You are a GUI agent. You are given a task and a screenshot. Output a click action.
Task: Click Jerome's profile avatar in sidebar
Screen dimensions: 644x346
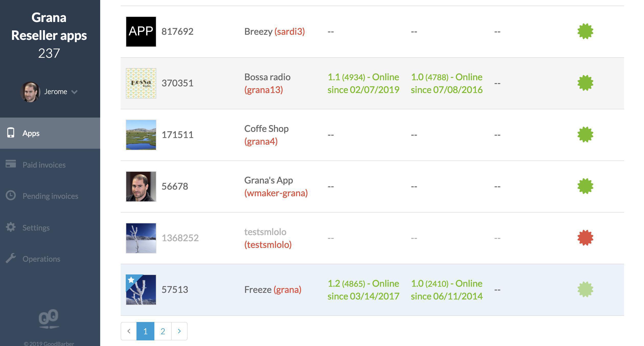point(30,92)
